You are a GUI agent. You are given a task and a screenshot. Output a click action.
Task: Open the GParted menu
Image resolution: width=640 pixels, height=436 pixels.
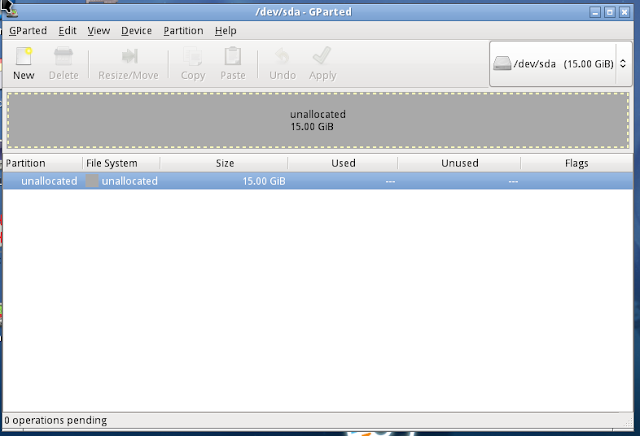[28, 31]
